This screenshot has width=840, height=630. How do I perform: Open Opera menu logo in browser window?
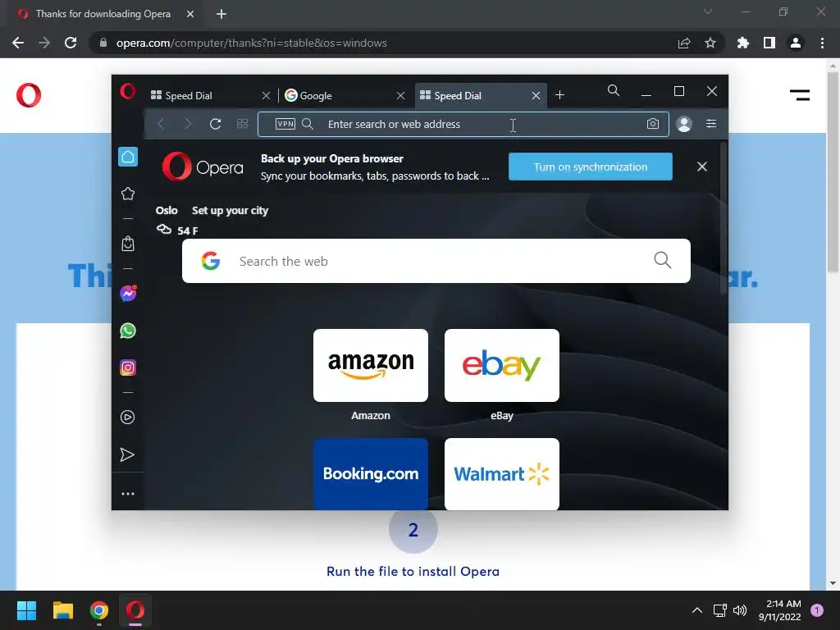point(127,91)
